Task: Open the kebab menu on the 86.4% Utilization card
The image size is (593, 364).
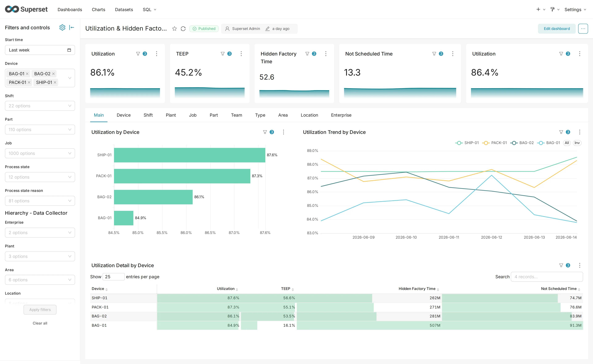Action: 580,54
